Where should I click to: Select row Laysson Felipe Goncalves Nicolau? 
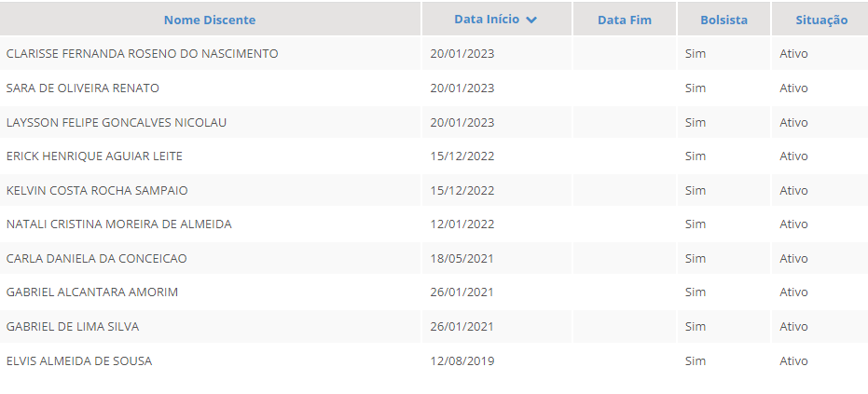point(117,122)
